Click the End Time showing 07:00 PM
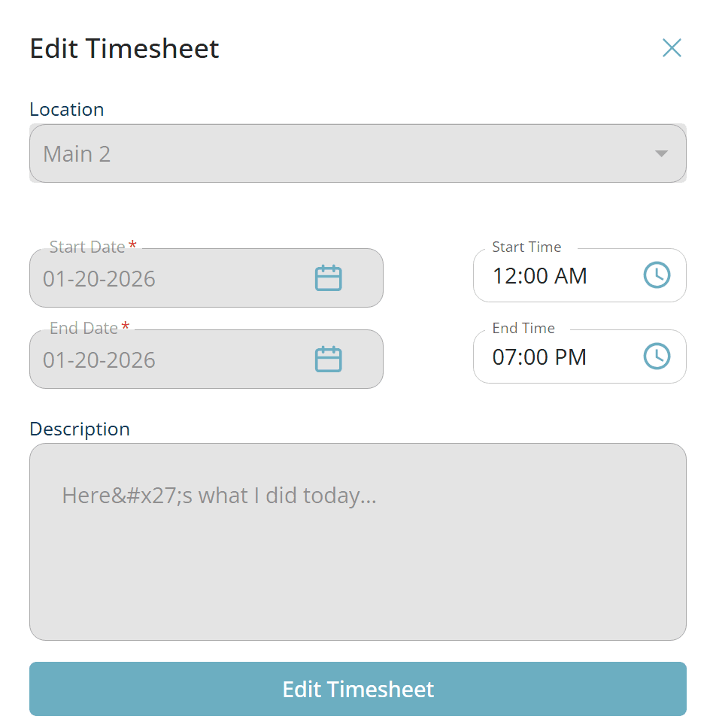710x728 pixels. [540, 357]
